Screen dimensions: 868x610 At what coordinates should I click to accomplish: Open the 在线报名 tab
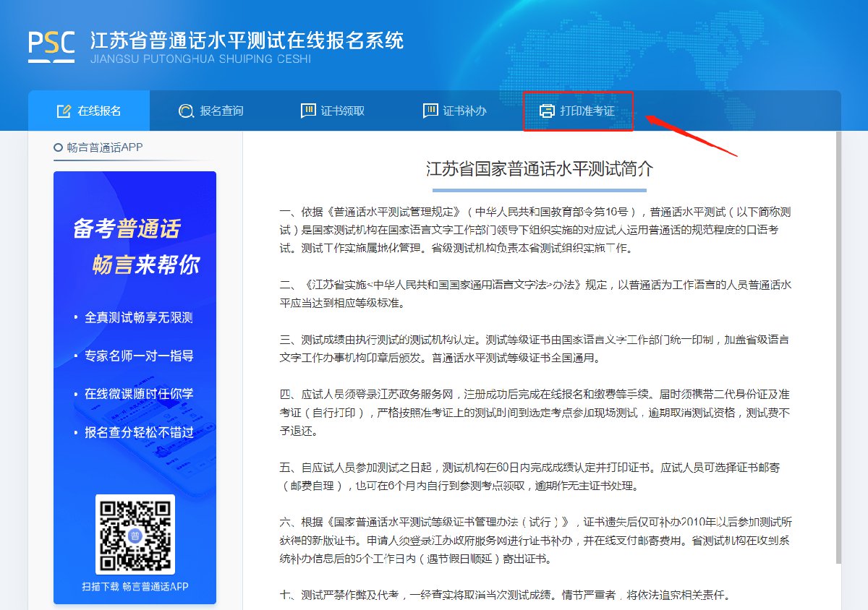[x=89, y=111]
